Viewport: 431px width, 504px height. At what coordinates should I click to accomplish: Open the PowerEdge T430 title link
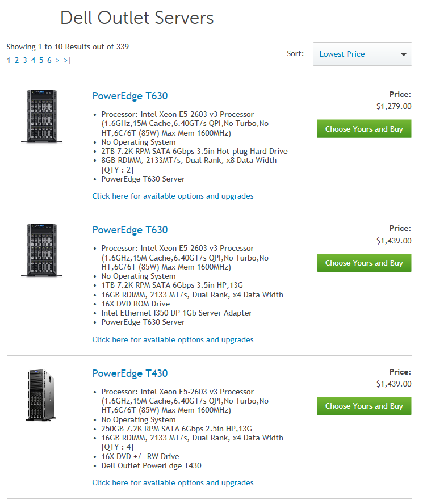pyautogui.click(x=130, y=373)
